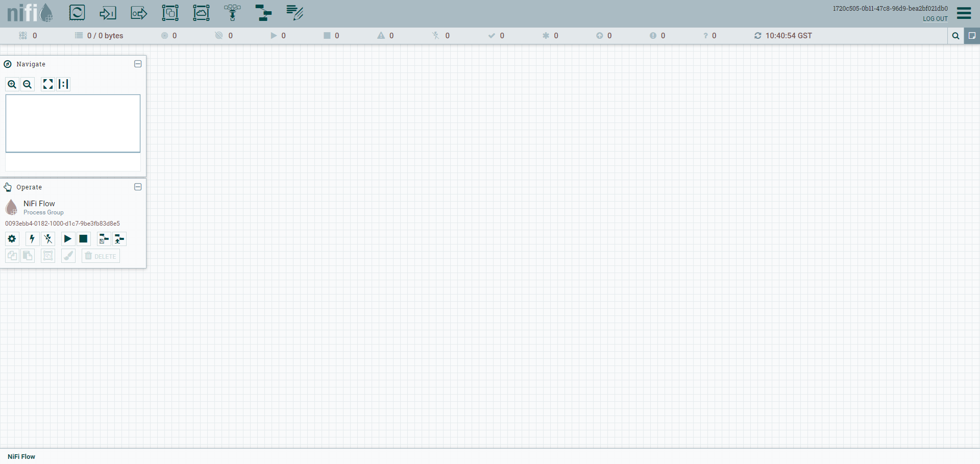The image size is (980, 464).
Task: Click the process group ID text
Action: [62, 224]
